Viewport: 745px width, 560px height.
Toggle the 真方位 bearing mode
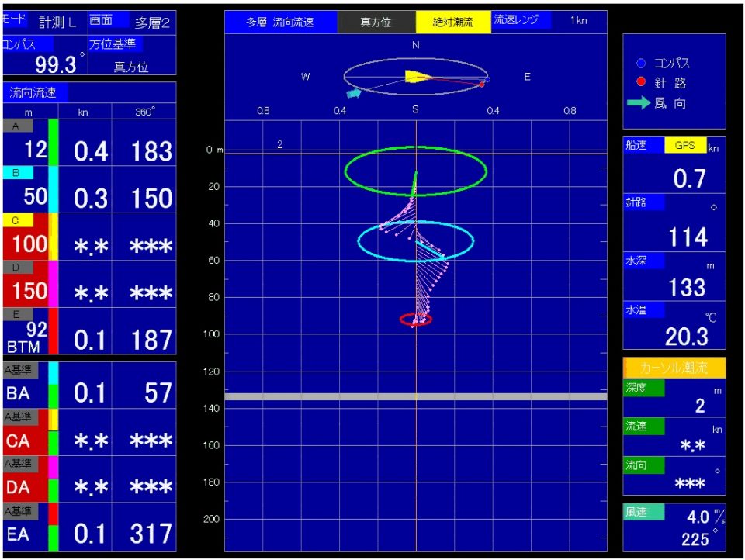click(x=376, y=22)
